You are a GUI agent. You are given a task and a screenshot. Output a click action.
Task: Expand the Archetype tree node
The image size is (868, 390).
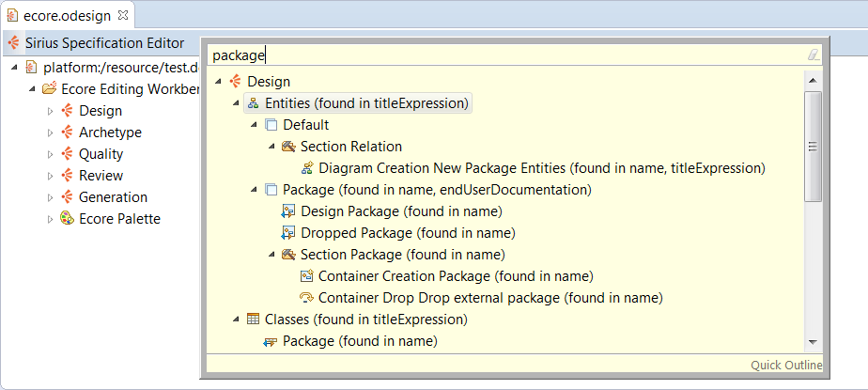coord(51,133)
